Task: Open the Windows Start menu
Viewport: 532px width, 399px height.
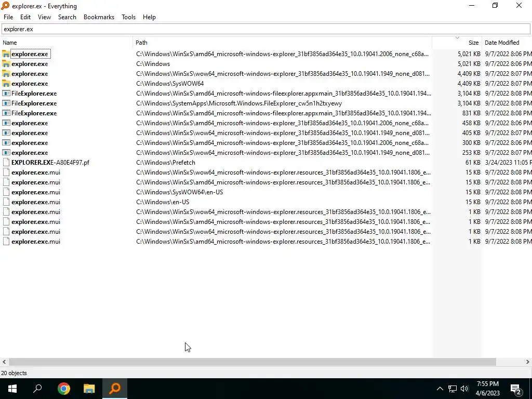Action: (12, 389)
